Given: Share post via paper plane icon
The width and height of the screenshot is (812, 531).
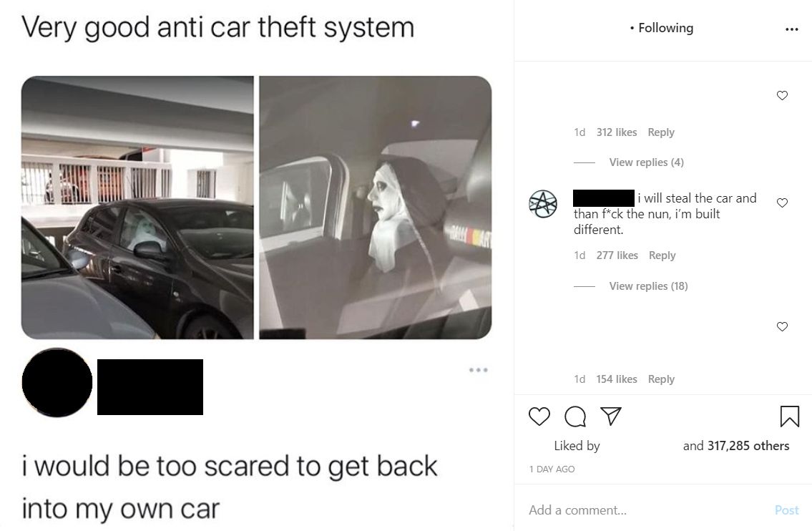Looking at the screenshot, I should pyautogui.click(x=610, y=416).
